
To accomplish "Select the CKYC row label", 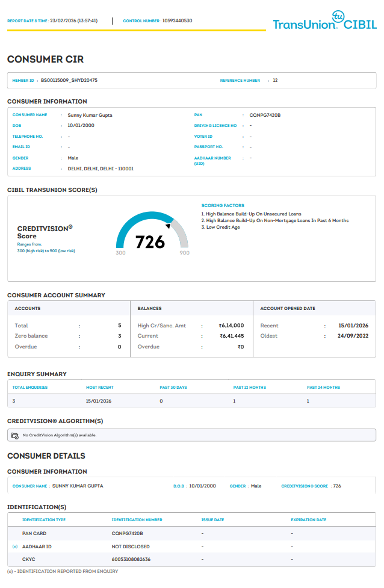I will [28, 560].
